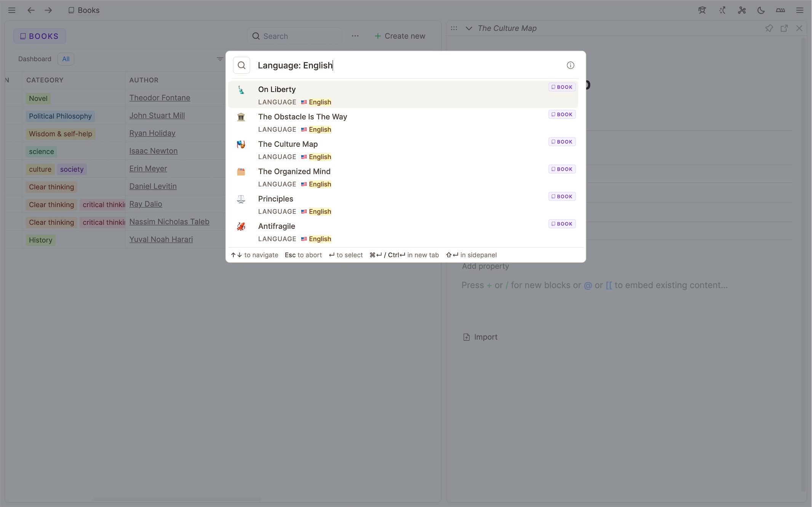This screenshot has width=812, height=507.
Task: Collapse The Culture Map panel chevron
Action: coord(469,28)
